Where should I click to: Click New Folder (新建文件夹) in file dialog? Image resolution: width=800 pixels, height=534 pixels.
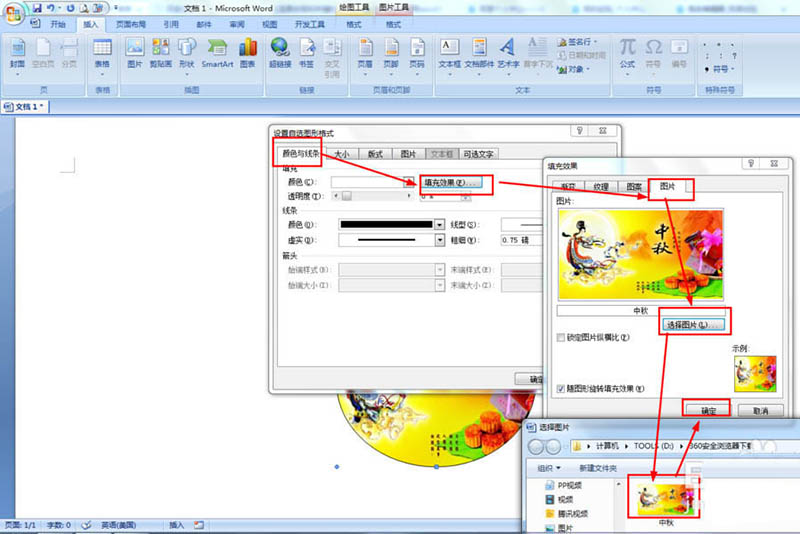pos(597,468)
